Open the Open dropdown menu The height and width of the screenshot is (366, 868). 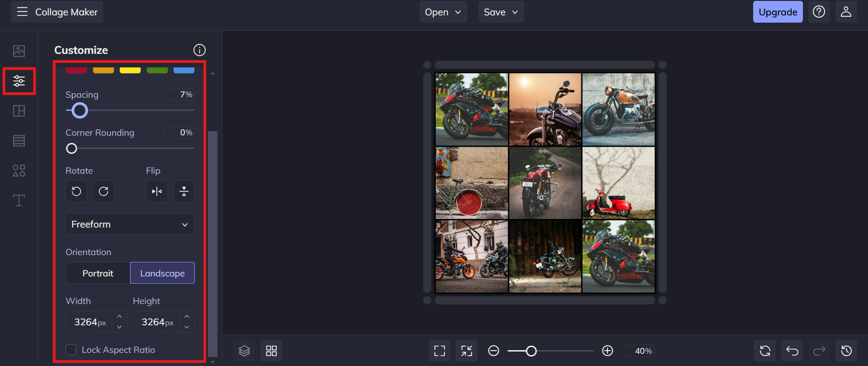click(443, 12)
